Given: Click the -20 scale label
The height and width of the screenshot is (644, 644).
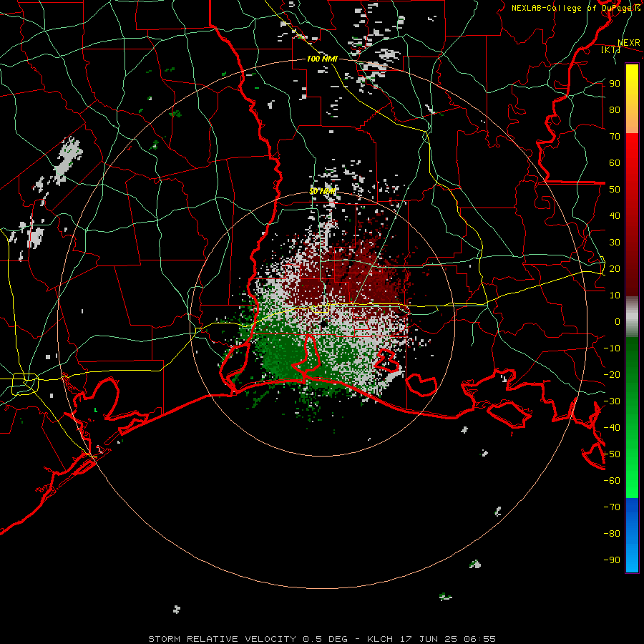Looking at the screenshot, I should 612,374.
